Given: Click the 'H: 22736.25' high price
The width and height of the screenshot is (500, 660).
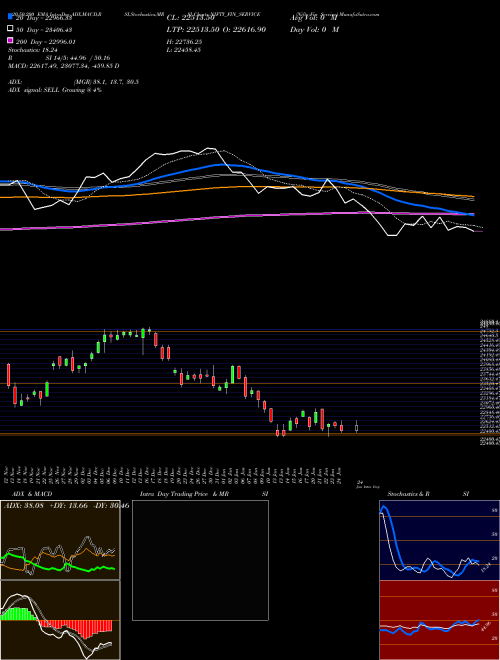Looking at the screenshot, I should (x=184, y=42).
